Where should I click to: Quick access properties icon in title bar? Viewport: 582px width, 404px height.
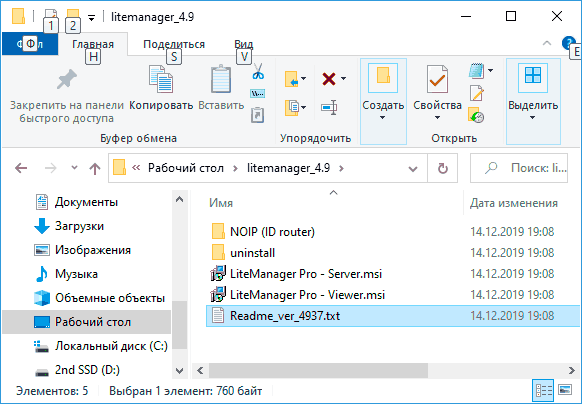50,16
